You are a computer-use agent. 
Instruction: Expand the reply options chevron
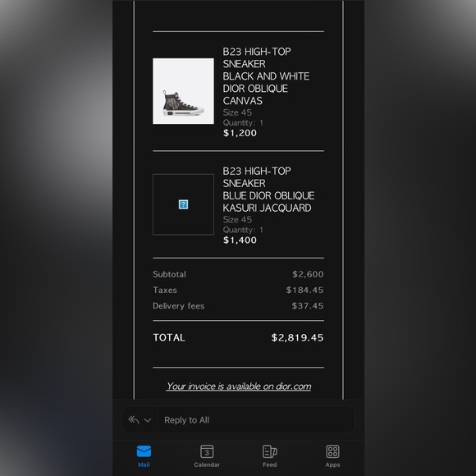click(x=148, y=420)
